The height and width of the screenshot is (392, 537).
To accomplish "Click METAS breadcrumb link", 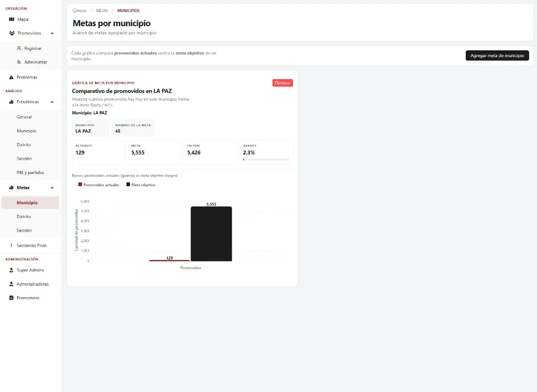I will click(102, 10).
